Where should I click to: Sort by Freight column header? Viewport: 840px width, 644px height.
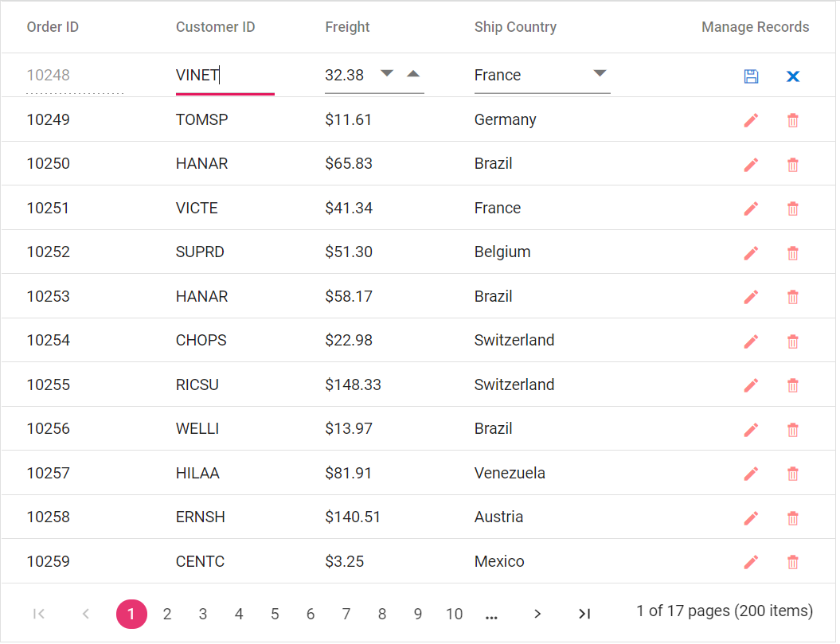click(x=347, y=27)
